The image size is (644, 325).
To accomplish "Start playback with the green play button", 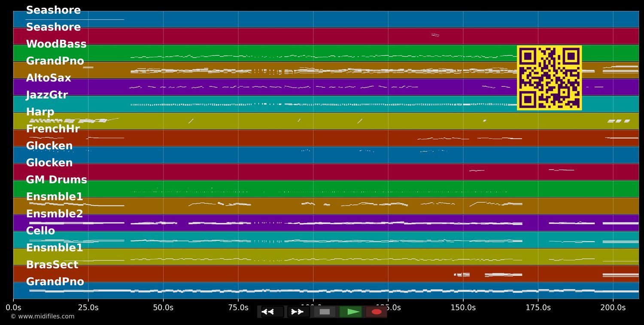I will 351,312.
